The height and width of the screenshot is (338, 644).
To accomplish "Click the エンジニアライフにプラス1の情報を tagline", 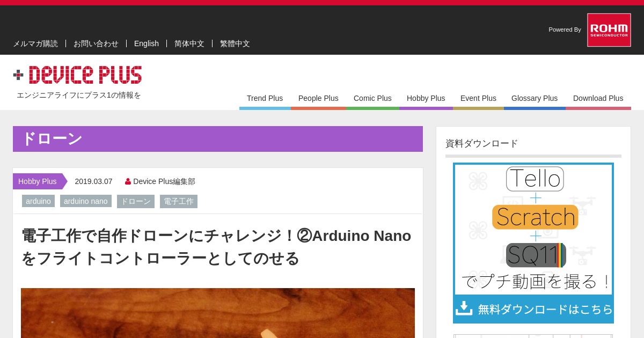I will click(79, 95).
